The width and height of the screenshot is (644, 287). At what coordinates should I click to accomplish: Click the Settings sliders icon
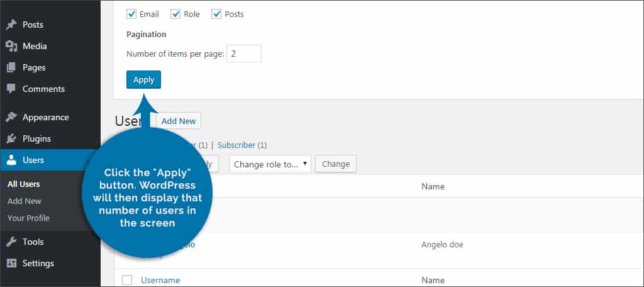[11, 263]
